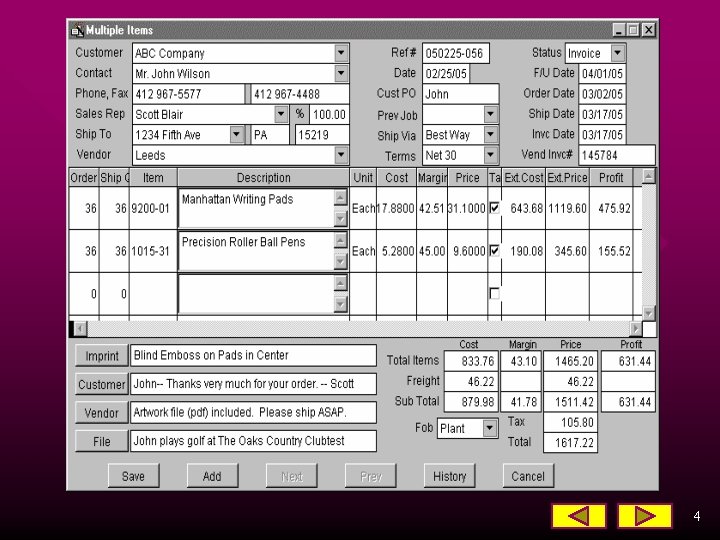
Task: Open the Contact dropdown showing Mr. John Wilson
Action: click(x=341, y=73)
